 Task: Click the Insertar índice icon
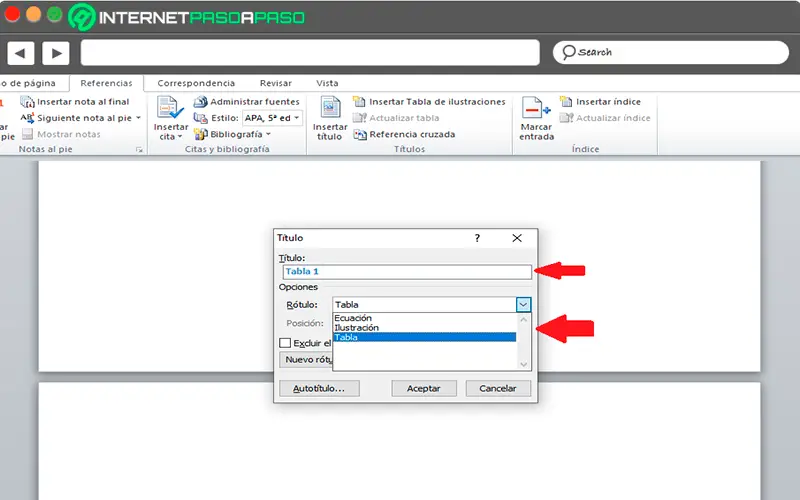click(566, 102)
